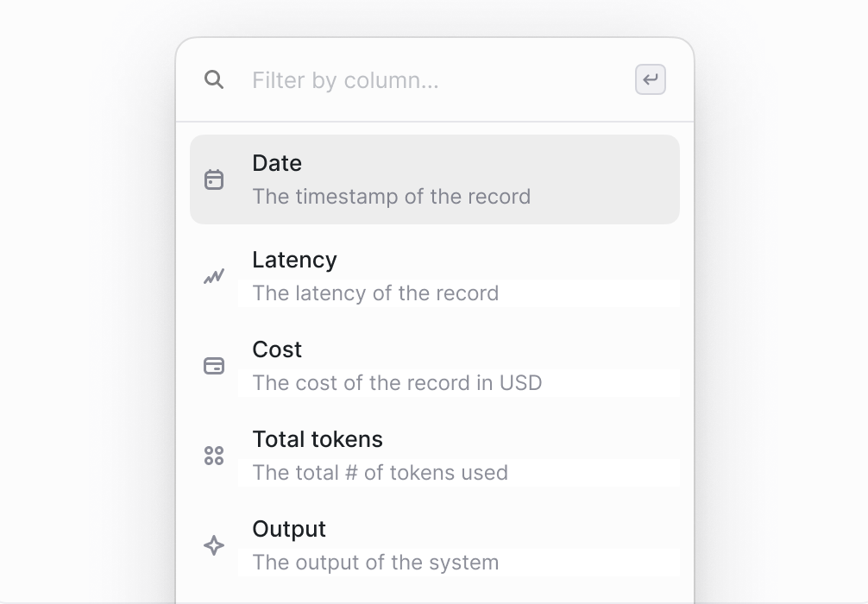This screenshot has height=604, width=868.
Task: Choose the Cost column filter
Action: coord(435,366)
